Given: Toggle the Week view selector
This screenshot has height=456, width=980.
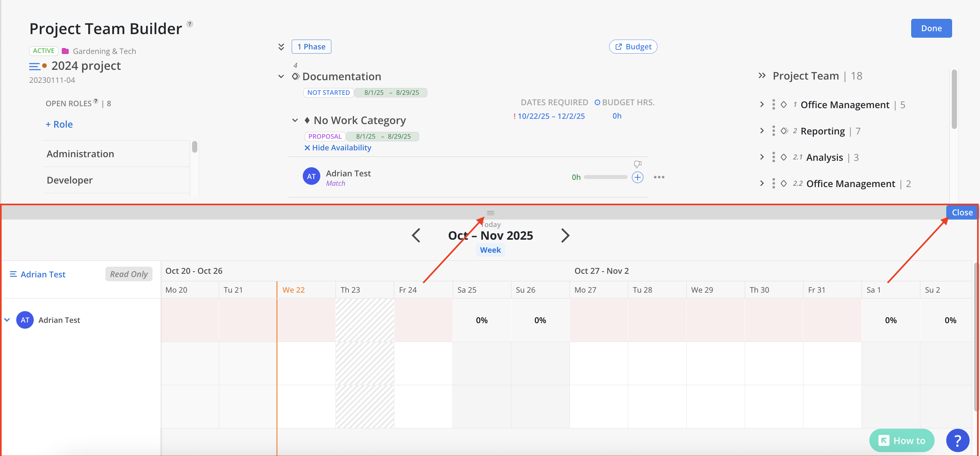Looking at the screenshot, I should click(490, 250).
